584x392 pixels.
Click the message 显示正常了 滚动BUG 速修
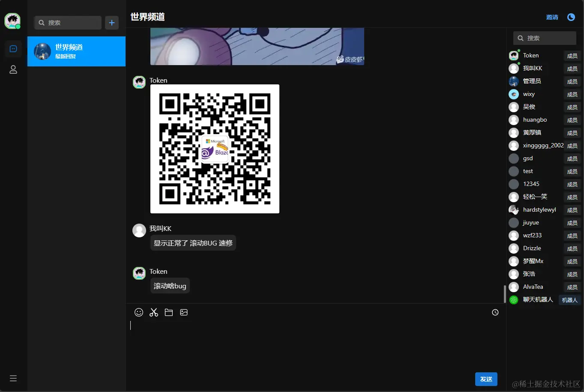(x=193, y=243)
